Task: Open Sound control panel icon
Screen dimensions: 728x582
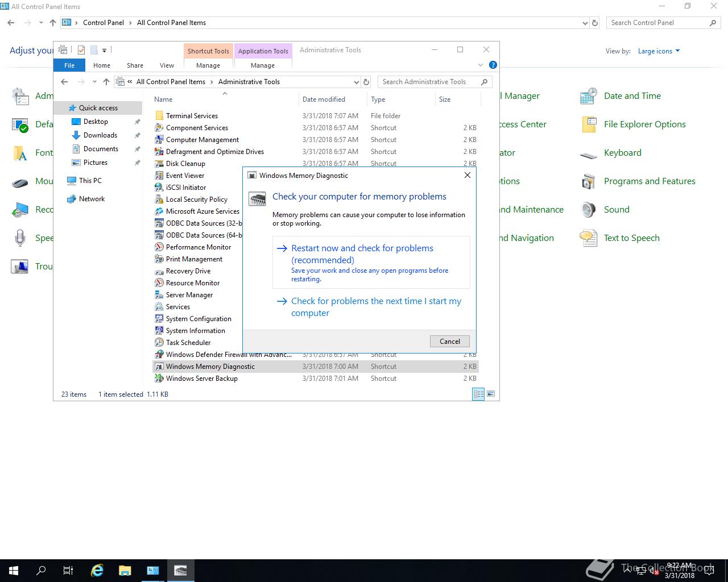Action: click(x=589, y=210)
